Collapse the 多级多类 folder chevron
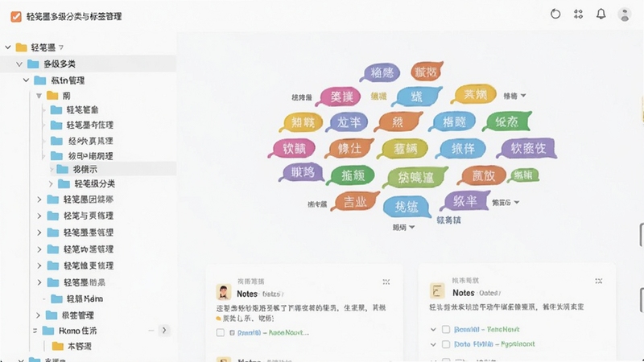The width and height of the screenshot is (644, 362). (x=19, y=64)
